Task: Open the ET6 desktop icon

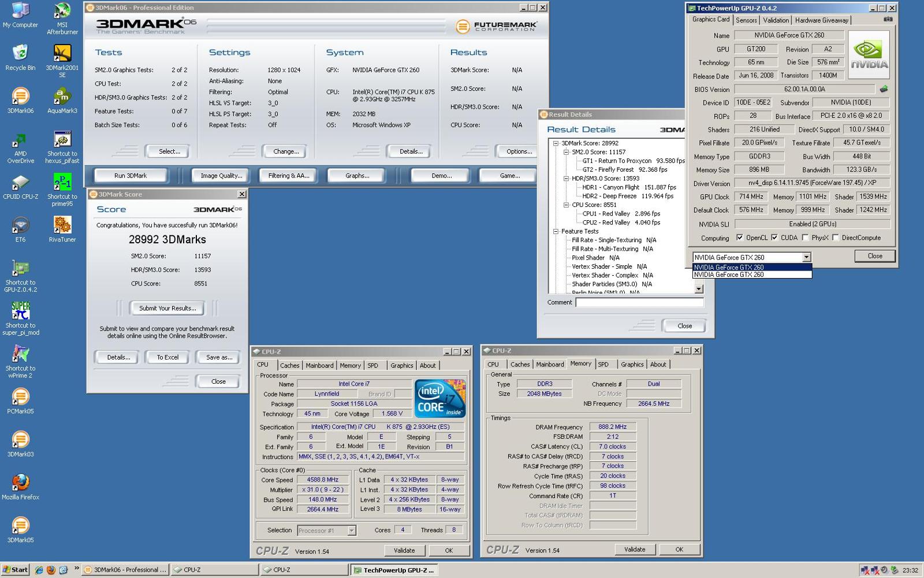Action: pyautogui.click(x=20, y=229)
